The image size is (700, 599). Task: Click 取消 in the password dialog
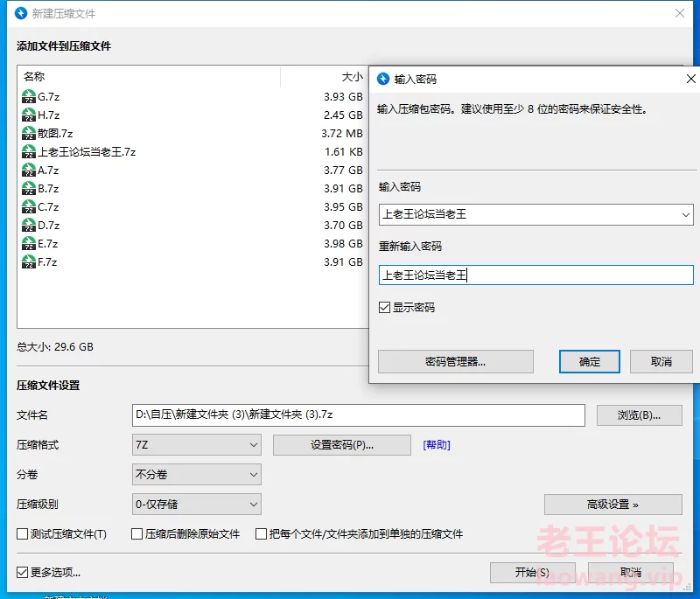(661, 362)
